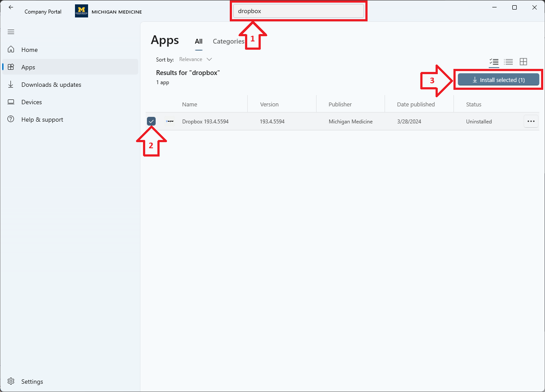This screenshot has height=392, width=545.
Task: Switch to grid tile view icon
Action: click(x=523, y=62)
